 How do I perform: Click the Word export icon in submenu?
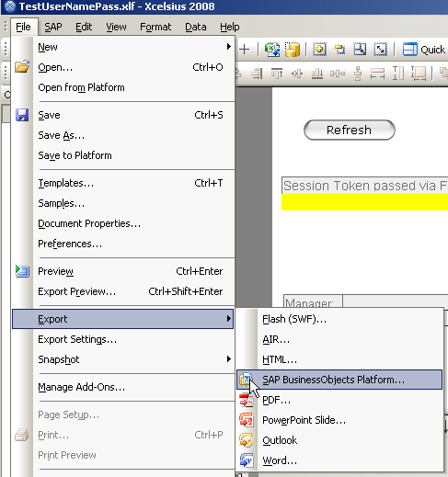(x=247, y=460)
